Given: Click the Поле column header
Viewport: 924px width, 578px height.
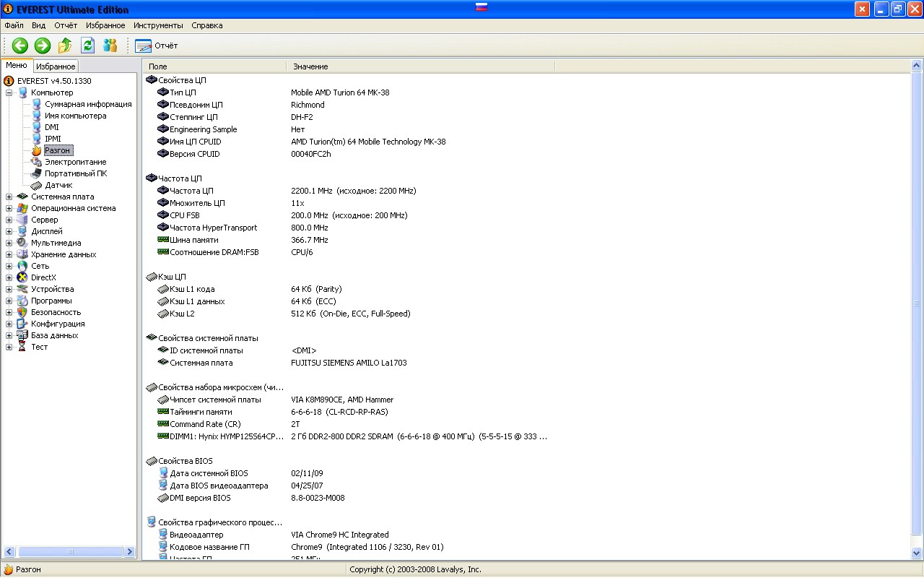Looking at the screenshot, I should [214, 66].
